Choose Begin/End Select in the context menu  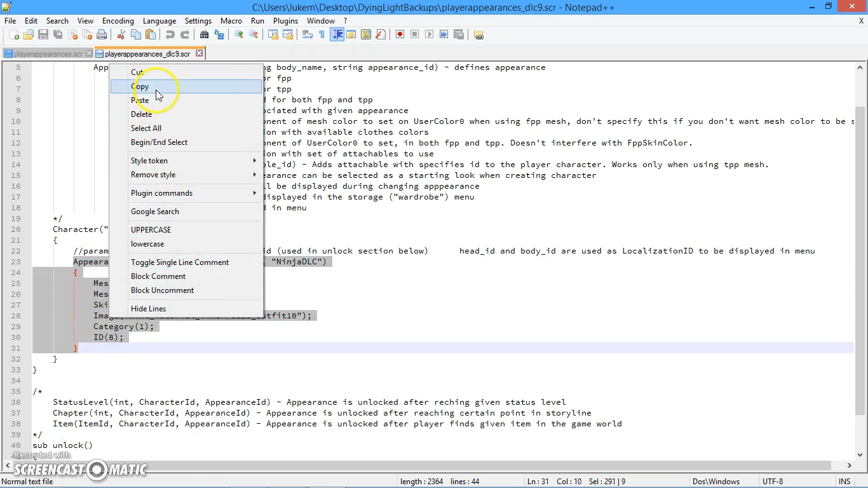pos(186,142)
